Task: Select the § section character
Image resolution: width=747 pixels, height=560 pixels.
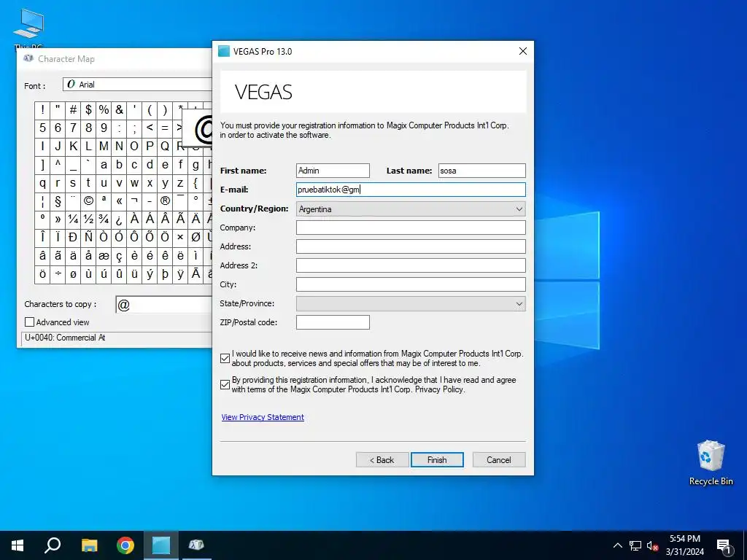Action: pyautogui.click(x=58, y=201)
